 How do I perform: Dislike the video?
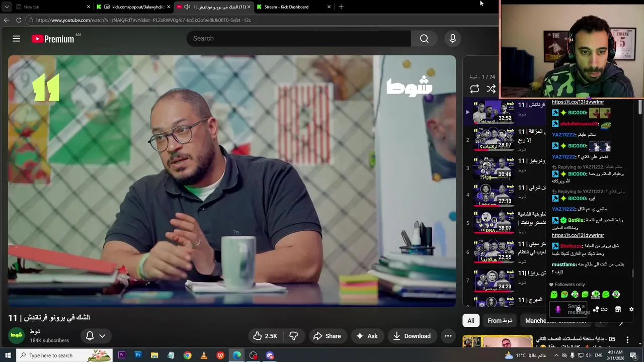pos(293,336)
